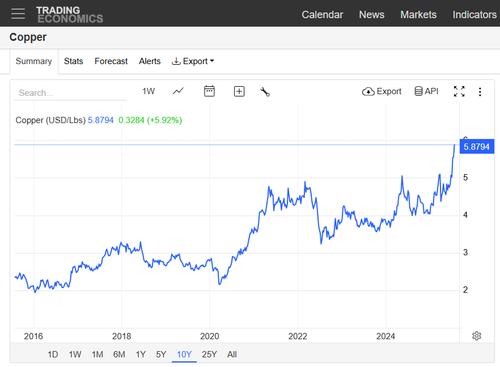Open the calendar date range icon
Screen dimensions: 500x367
209,91
